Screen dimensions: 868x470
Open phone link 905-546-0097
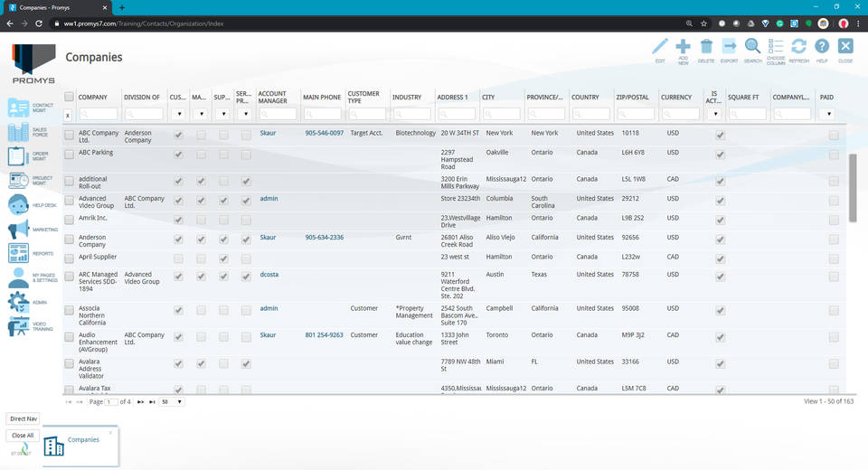click(x=325, y=133)
